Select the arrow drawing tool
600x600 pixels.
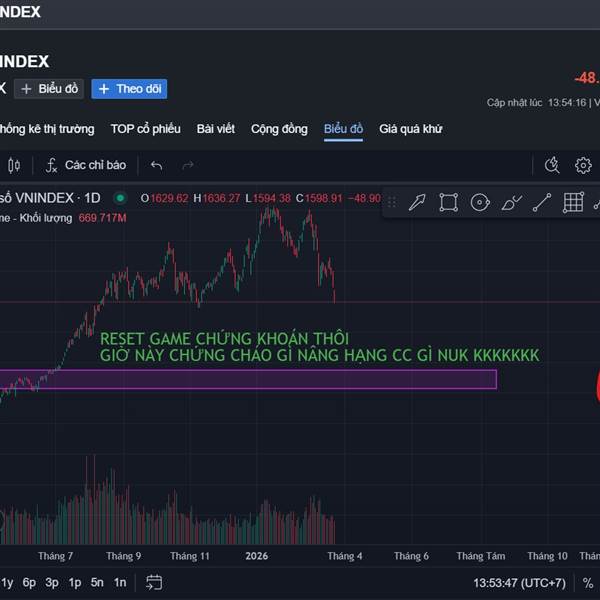[x=417, y=202]
